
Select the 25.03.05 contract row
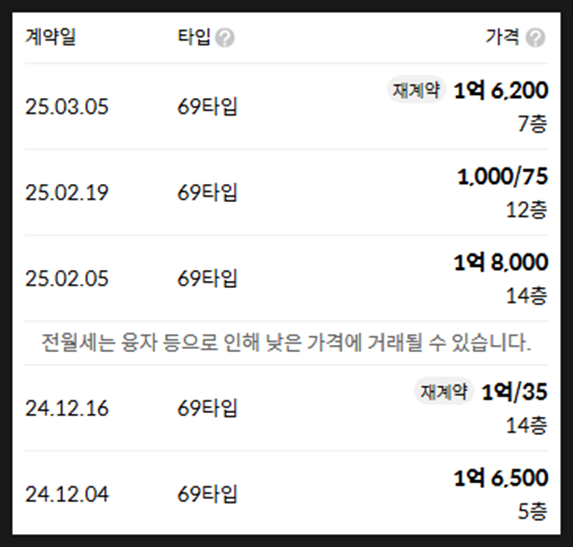pyautogui.click(x=286, y=106)
